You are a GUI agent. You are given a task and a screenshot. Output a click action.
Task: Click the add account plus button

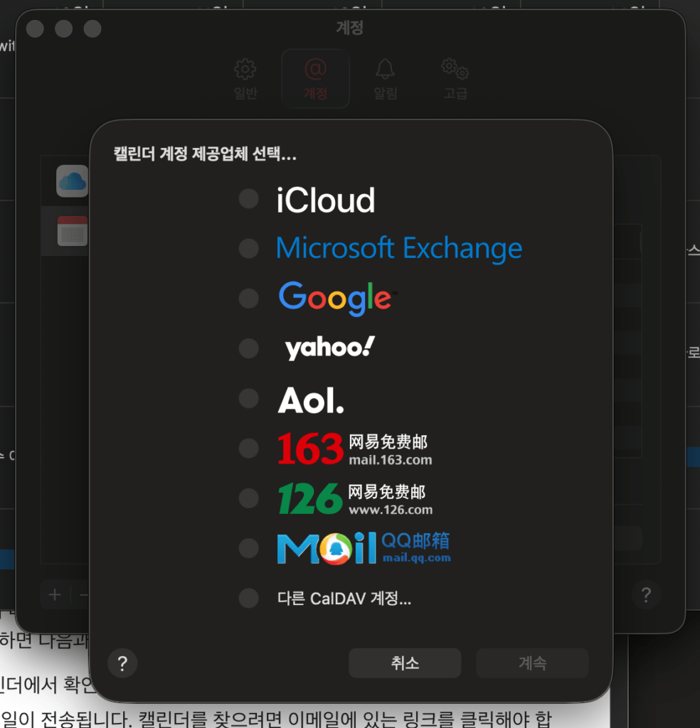pos(55,594)
